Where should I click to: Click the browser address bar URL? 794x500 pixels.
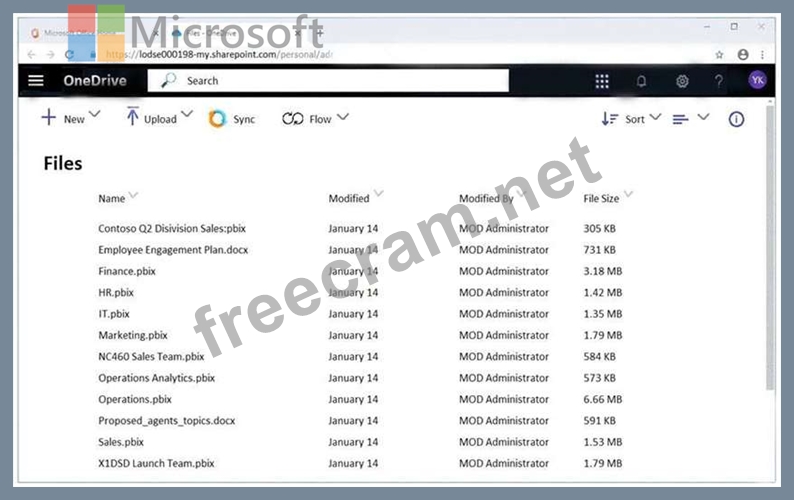pos(219,54)
